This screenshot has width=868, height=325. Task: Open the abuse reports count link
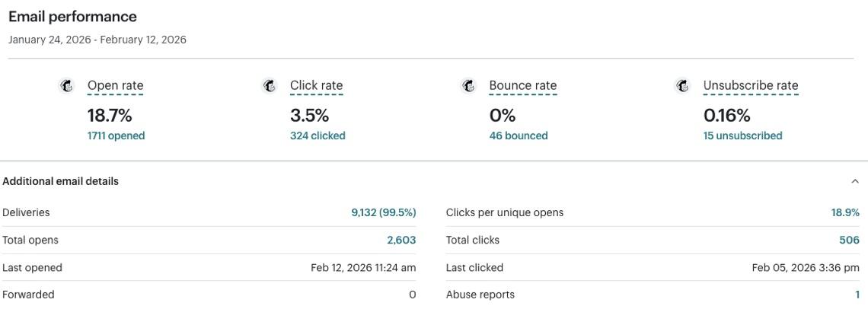coord(857,295)
